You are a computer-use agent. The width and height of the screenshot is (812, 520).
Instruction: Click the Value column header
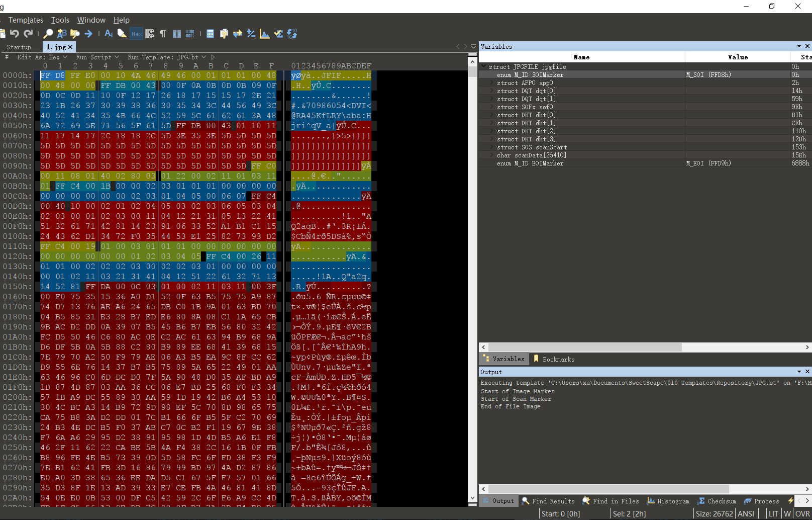737,57
